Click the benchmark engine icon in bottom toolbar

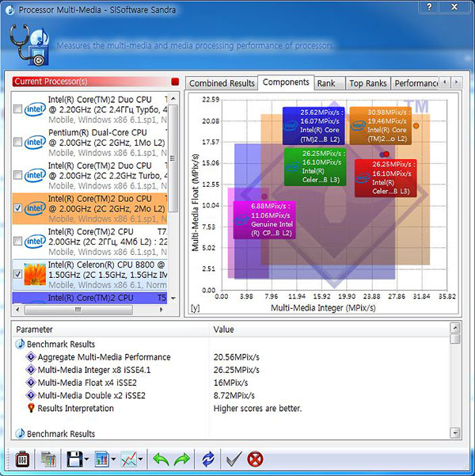pyautogui.click(x=22, y=459)
